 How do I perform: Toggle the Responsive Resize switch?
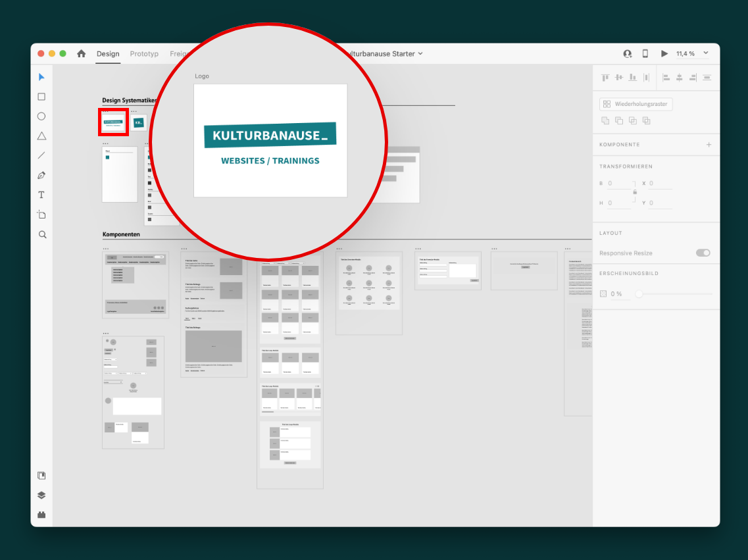(703, 253)
